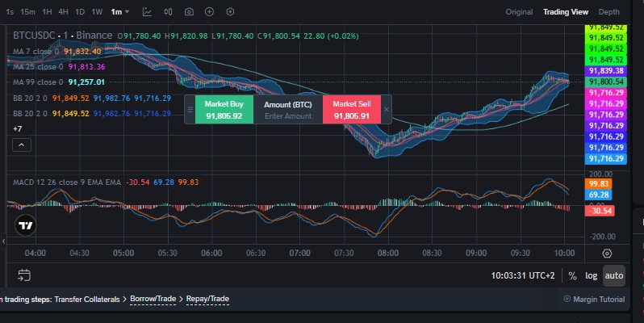The height and width of the screenshot is (323, 644).
Task: Close the Market Buy/Sell trade widget
Action: tap(387, 109)
